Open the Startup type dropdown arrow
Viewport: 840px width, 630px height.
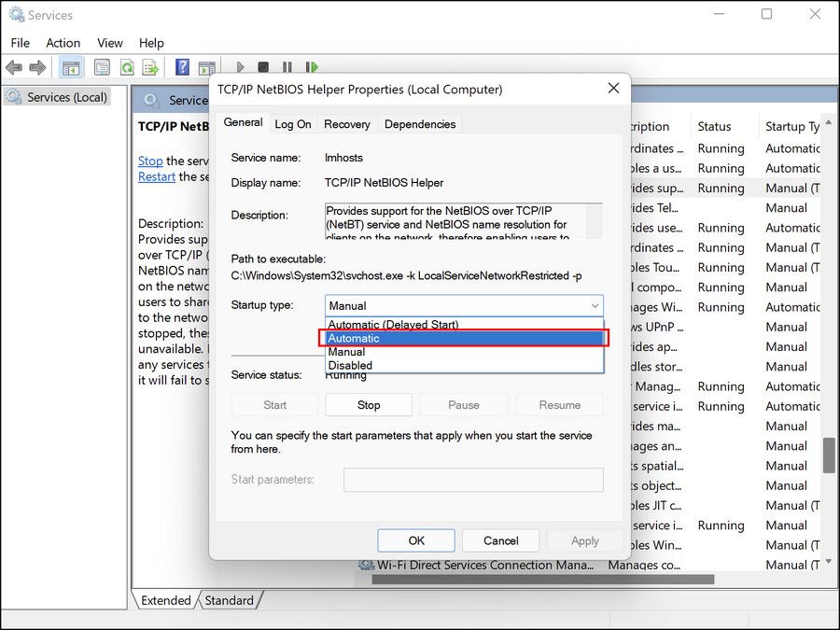click(x=595, y=306)
